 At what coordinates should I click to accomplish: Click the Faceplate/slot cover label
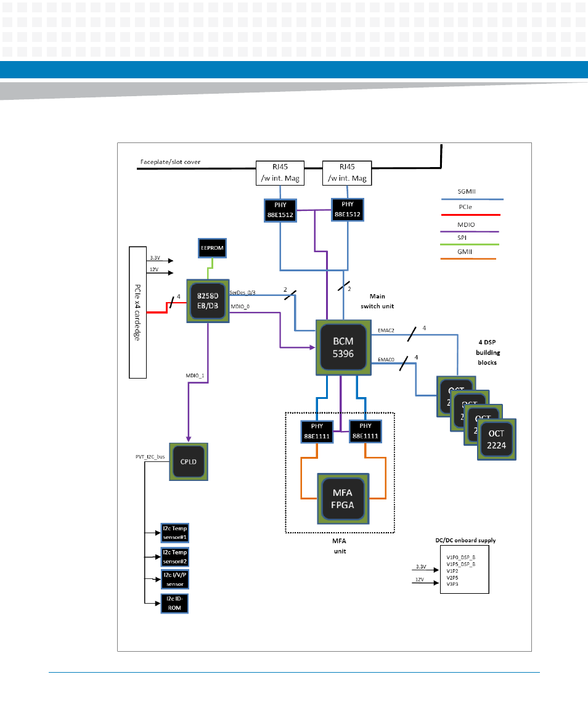coord(170,162)
